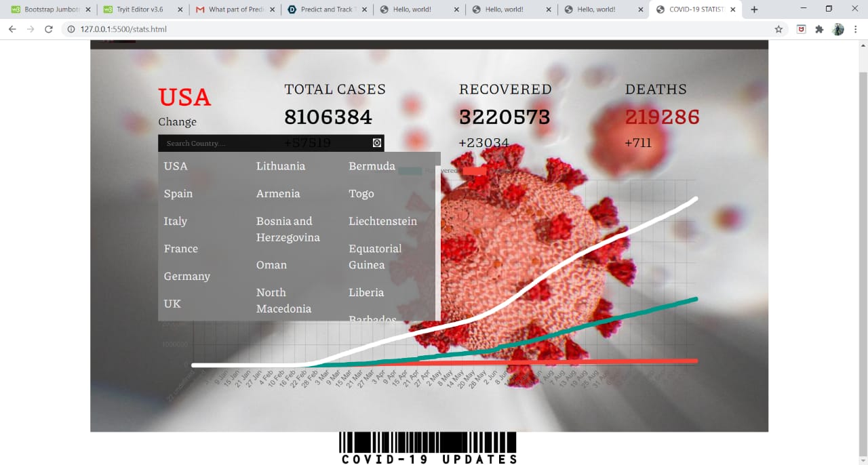This screenshot has height=465, width=868.
Task: Click the RECOVERED heading
Action: (505, 89)
